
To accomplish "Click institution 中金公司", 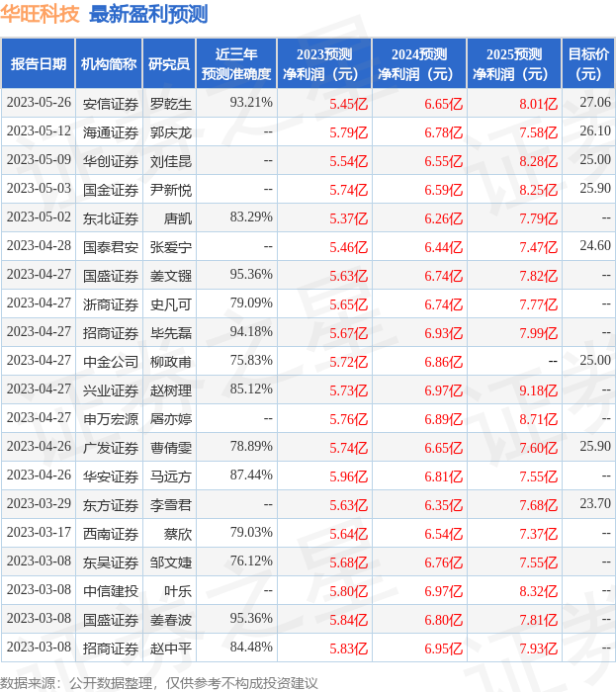I will click(x=111, y=363).
